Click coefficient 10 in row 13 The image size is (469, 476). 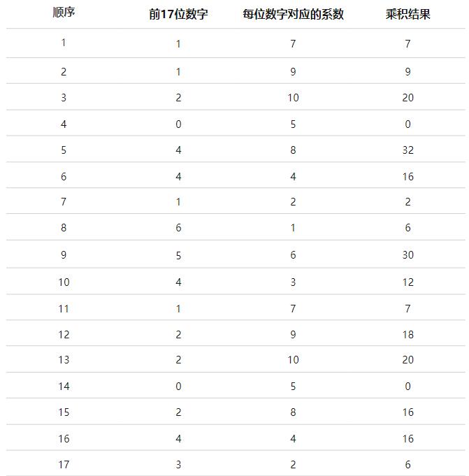(293, 360)
